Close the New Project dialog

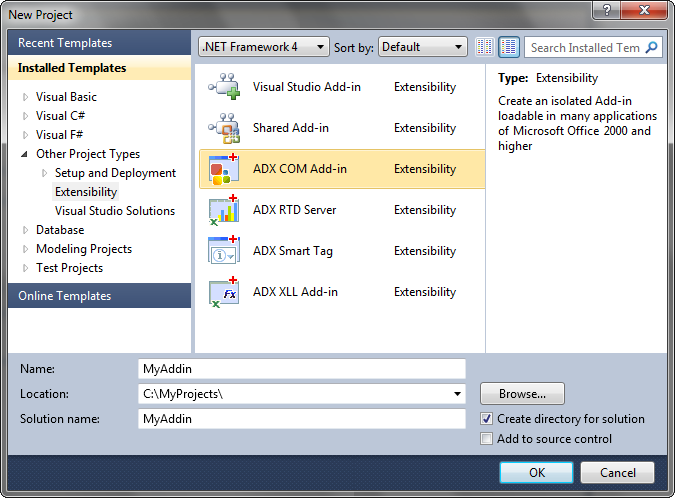(644, 10)
